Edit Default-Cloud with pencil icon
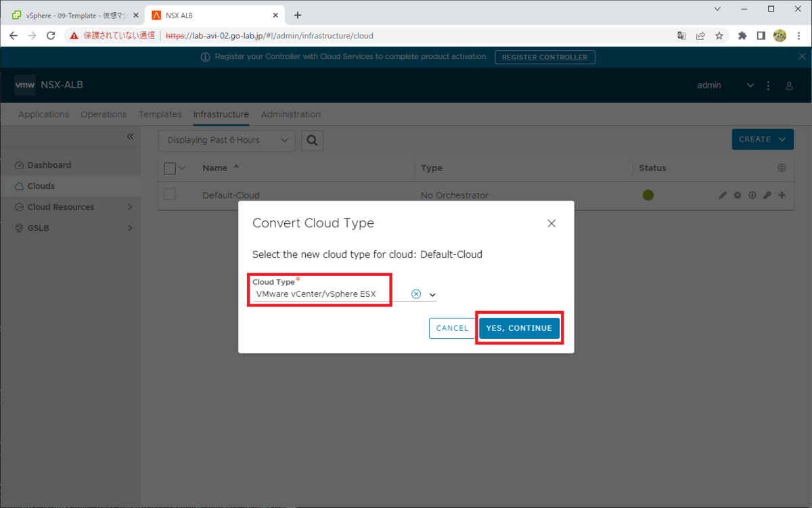This screenshot has width=812, height=508. 722,195
